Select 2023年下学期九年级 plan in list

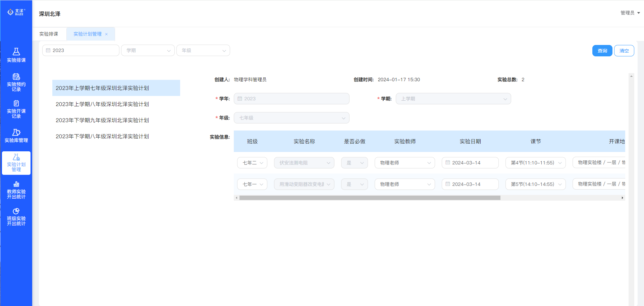click(102, 120)
